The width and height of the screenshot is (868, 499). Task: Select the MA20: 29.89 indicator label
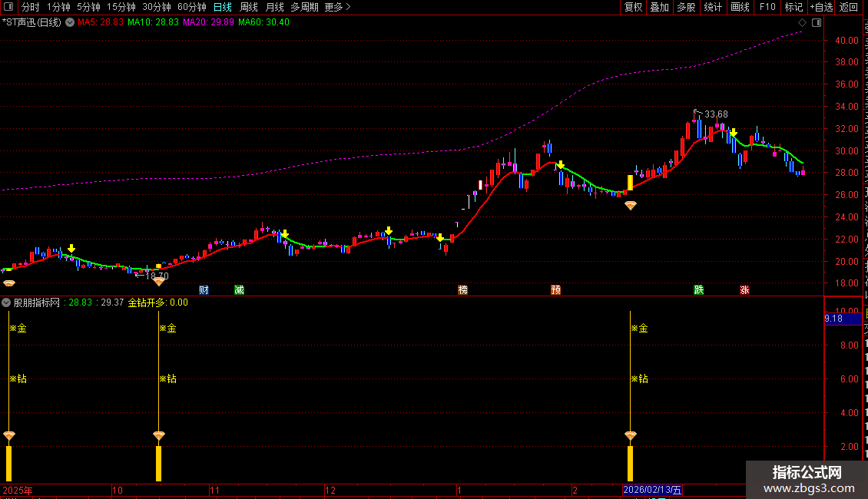tap(208, 22)
